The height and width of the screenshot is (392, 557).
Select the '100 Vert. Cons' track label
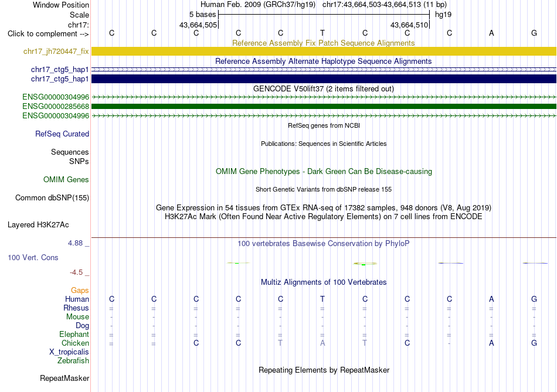(x=33, y=257)
